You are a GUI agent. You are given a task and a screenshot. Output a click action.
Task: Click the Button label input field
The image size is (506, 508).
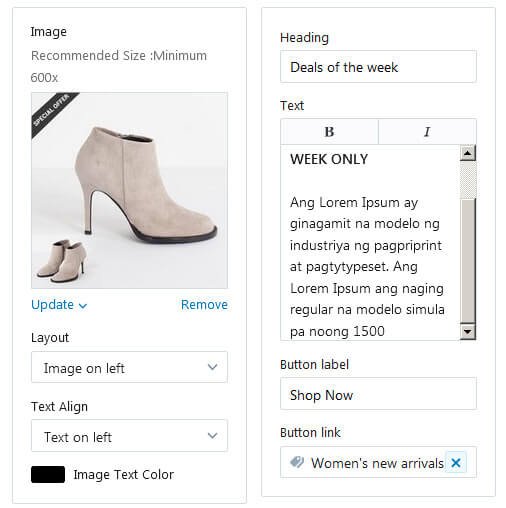pos(378,394)
